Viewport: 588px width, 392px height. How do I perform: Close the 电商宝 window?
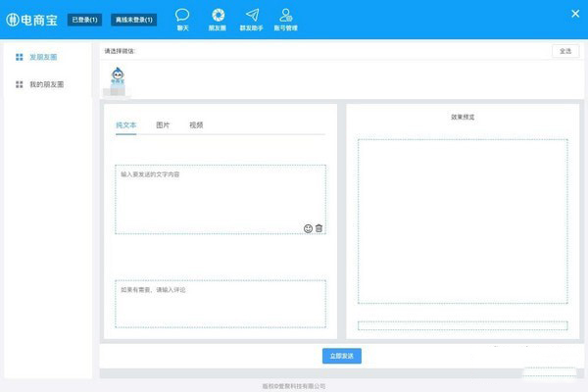click(575, 14)
